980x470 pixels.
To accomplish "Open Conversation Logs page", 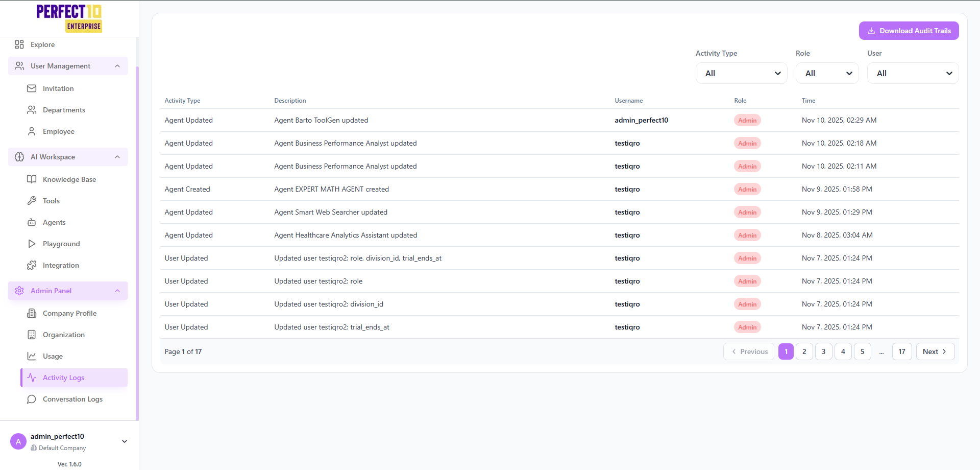I will pyautogui.click(x=74, y=399).
